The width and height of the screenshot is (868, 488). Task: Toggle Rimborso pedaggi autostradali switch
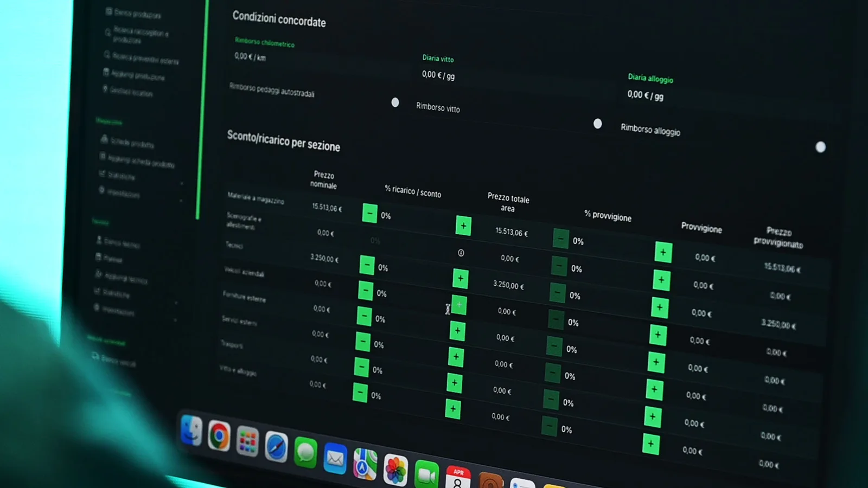395,102
